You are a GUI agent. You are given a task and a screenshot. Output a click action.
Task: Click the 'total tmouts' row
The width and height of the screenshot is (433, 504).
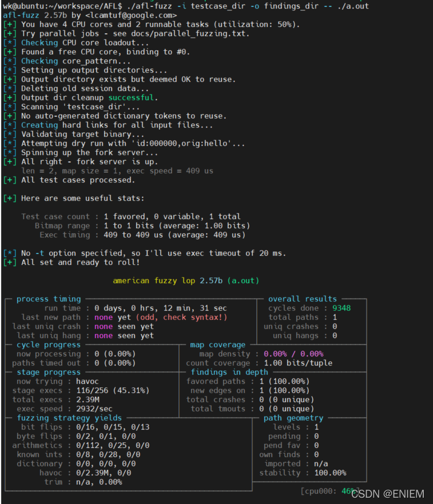pyautogui.click(x=252, y=409)
